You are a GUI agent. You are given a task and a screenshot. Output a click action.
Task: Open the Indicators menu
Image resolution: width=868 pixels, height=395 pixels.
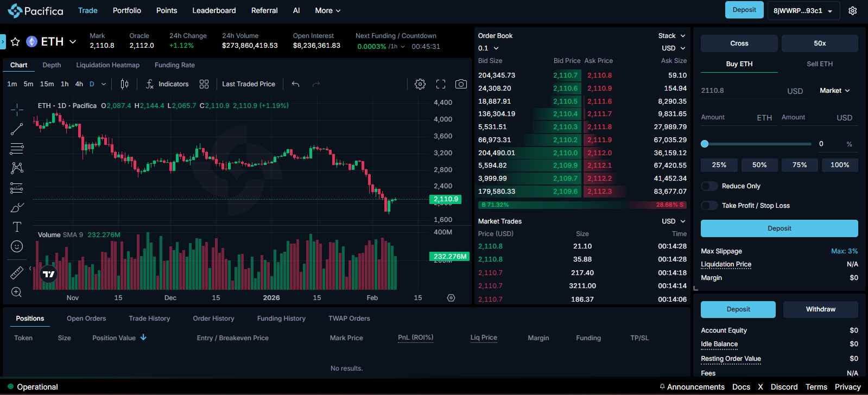point(167,84)
